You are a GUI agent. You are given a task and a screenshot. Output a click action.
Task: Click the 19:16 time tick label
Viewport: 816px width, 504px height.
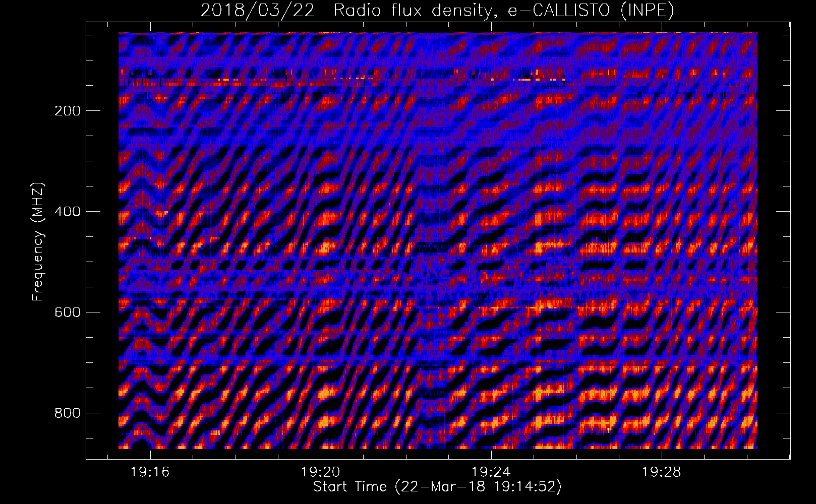[150, 472]
